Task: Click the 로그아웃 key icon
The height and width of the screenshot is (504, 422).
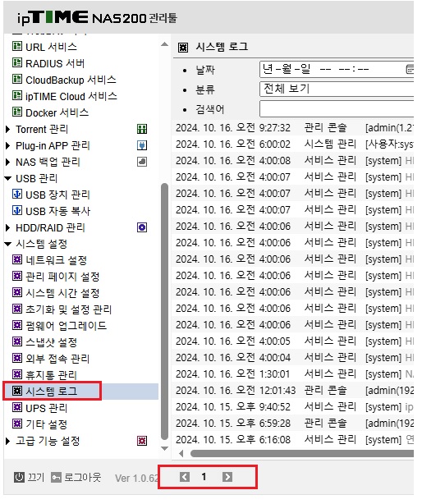Action: (x=56, y=478)
